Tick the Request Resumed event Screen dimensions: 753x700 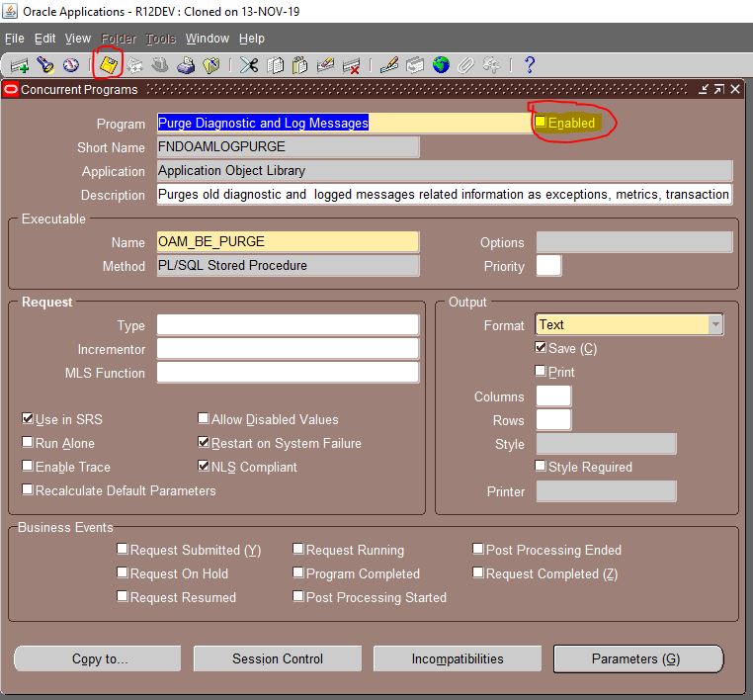click(x=123, y=596)
